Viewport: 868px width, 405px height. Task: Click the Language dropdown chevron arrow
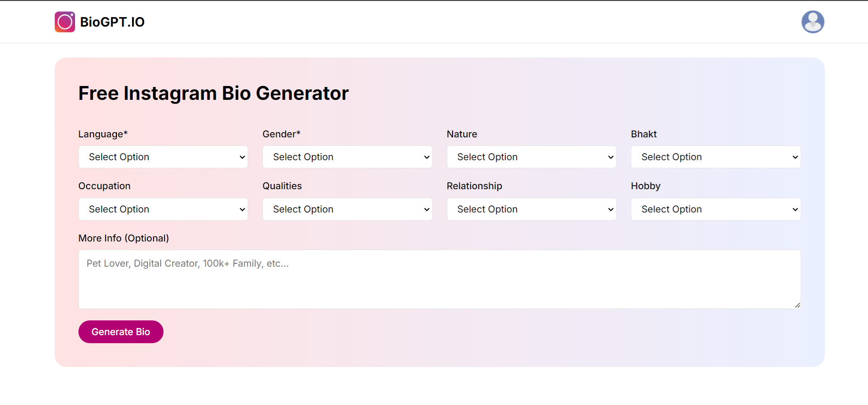coord(242,157)
